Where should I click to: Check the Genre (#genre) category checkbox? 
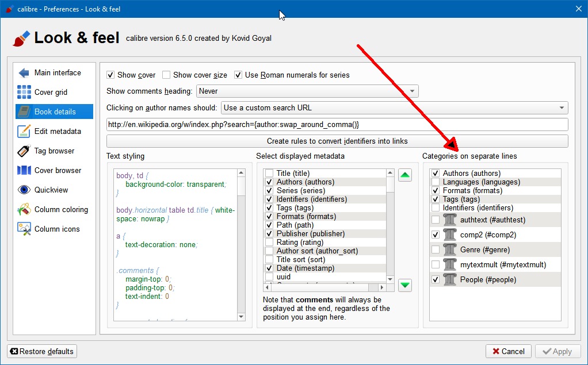pyautogui.click(x=436, y=249)
